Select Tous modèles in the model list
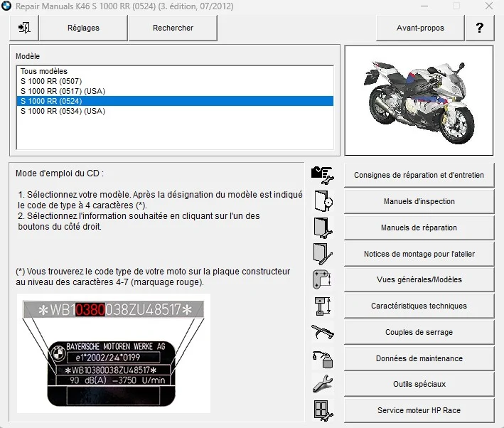Viewport: 504px width, 428px height. point(175,71)
